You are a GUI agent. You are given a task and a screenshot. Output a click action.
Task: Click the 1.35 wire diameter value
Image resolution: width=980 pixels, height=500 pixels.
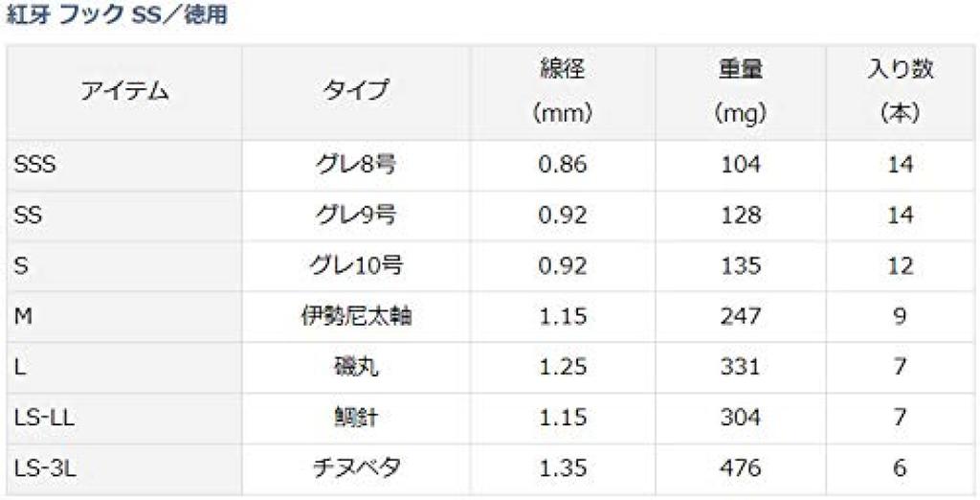pos(563,468)
